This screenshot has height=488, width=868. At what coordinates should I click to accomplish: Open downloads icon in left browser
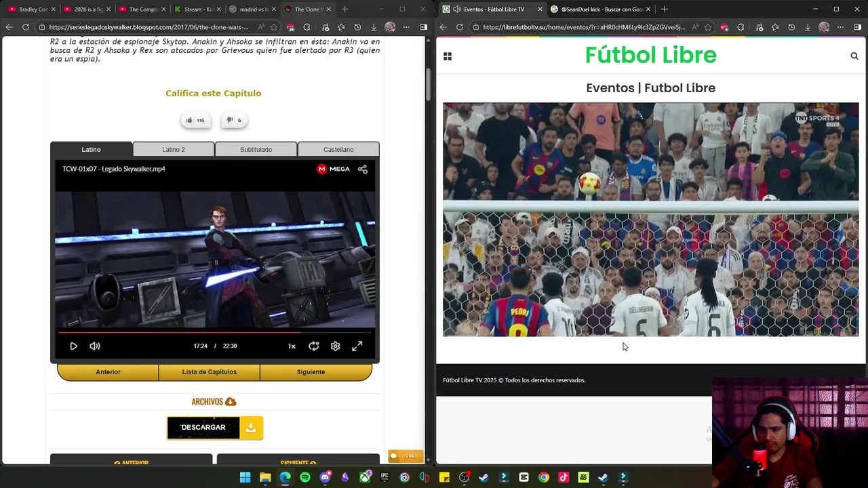tap(374, 27)
